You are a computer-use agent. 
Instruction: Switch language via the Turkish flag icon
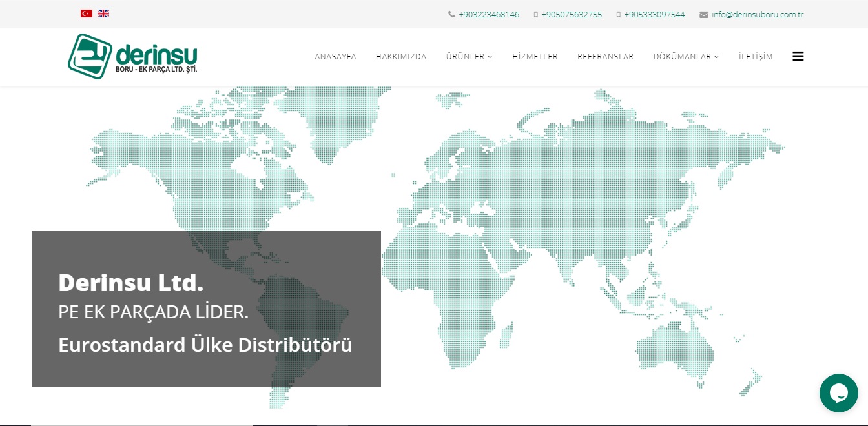[x=86, y=14]
